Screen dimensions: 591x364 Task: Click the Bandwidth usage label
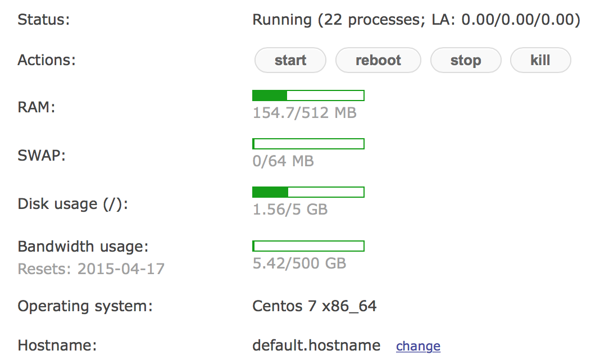(x=83, y=247)
